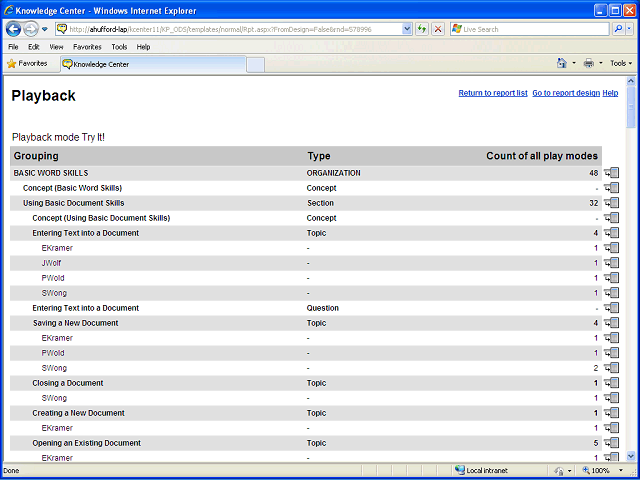Click the Forward navigation button
The width and height of the screenshot is (640, 480).
pos(31,29)
